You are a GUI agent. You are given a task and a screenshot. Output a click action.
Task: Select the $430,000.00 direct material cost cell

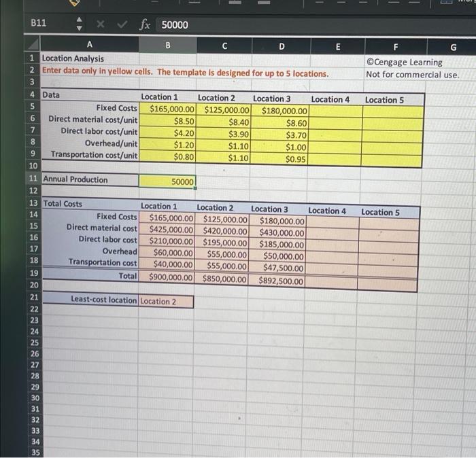pyautogui.click(x=277, y=232)
